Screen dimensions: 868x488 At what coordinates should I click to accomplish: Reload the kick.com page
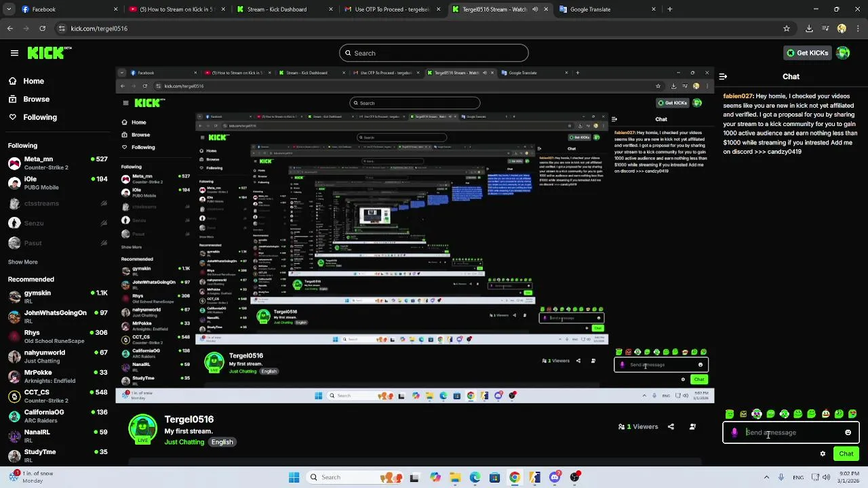[x=42, y=28]
